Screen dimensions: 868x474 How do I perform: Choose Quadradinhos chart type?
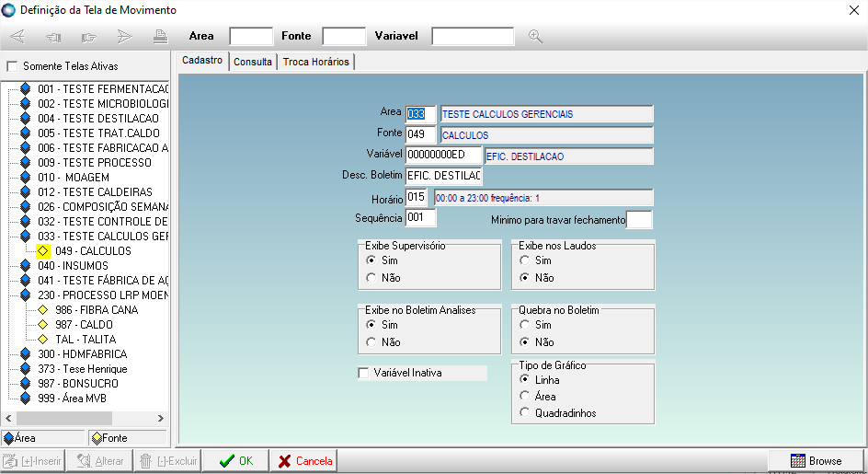[525, 412]
